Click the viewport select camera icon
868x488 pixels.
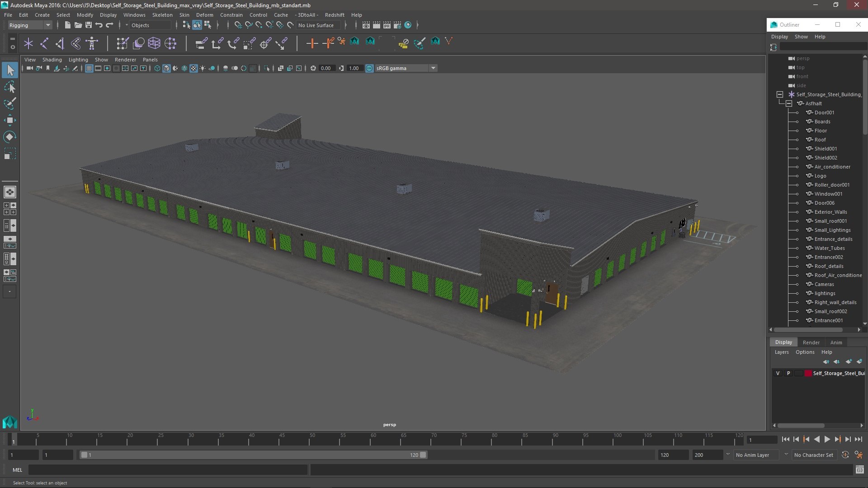tap(29, 68)
